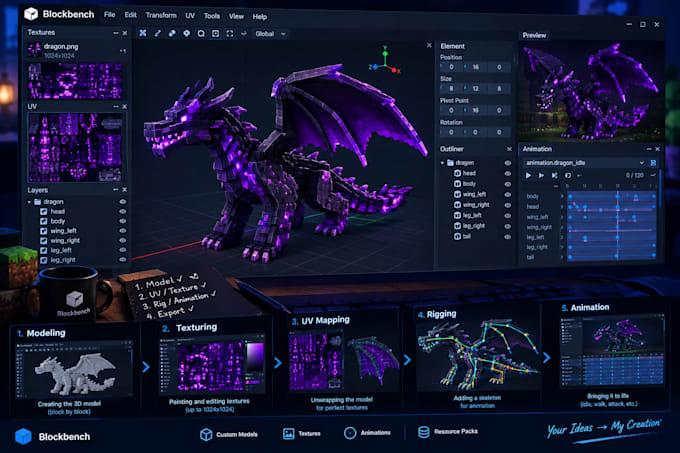Hide the body element in Outliner
The width and height of the screenshot is (680, 453).
(x=507, y=184)
